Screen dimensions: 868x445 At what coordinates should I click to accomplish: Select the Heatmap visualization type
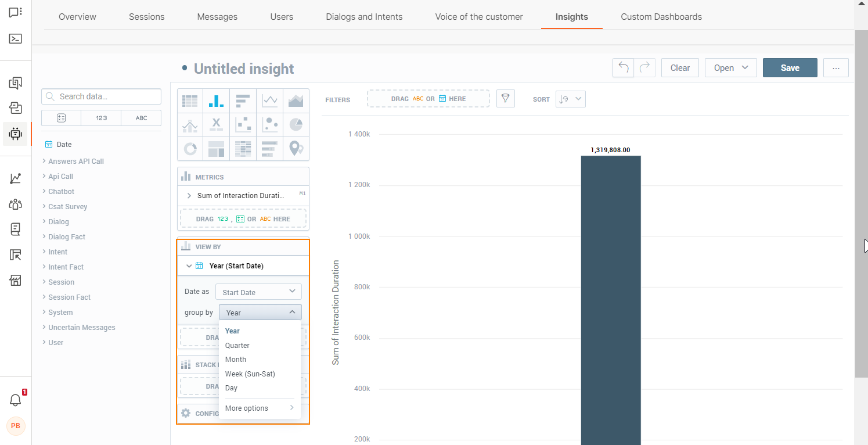point(243,149)
